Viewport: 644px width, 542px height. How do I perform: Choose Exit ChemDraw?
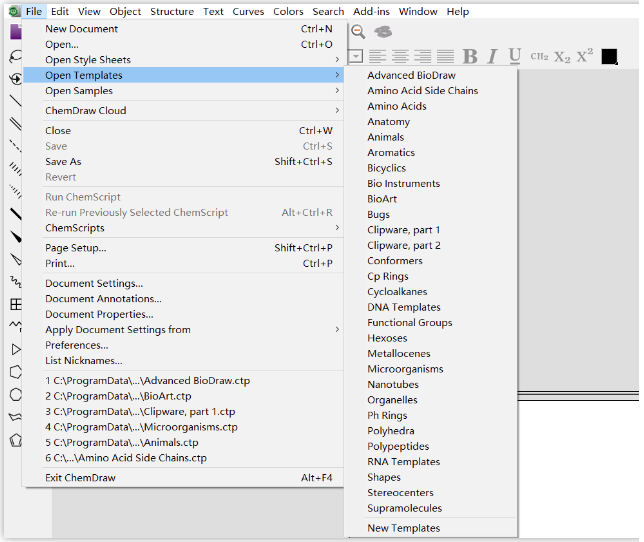coord(183,478)
